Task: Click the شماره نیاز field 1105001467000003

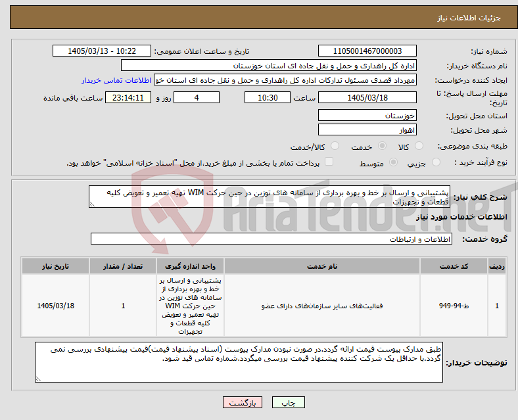Action: (x=367, y=51)
